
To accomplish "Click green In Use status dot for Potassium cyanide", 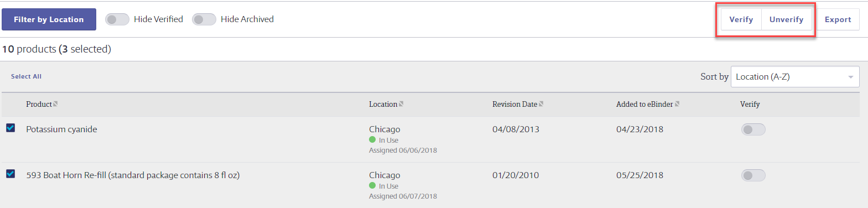I will coord(372,140).
